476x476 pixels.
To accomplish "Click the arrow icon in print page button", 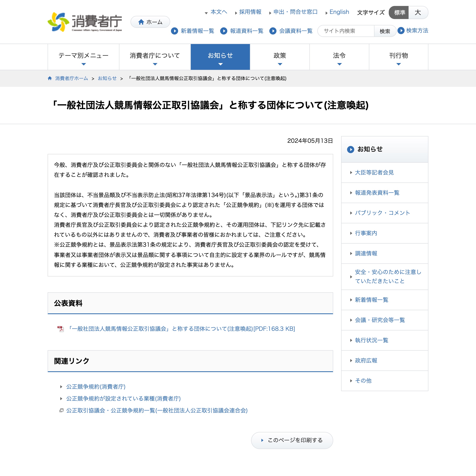I will tap(262, 440).
